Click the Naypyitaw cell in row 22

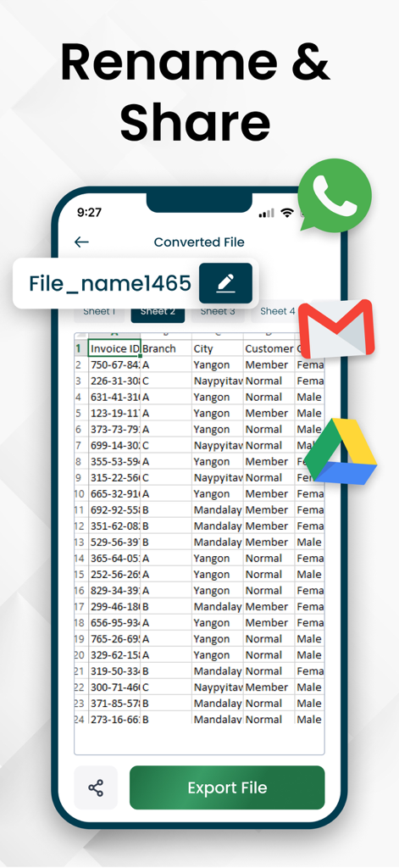[218, 687]
